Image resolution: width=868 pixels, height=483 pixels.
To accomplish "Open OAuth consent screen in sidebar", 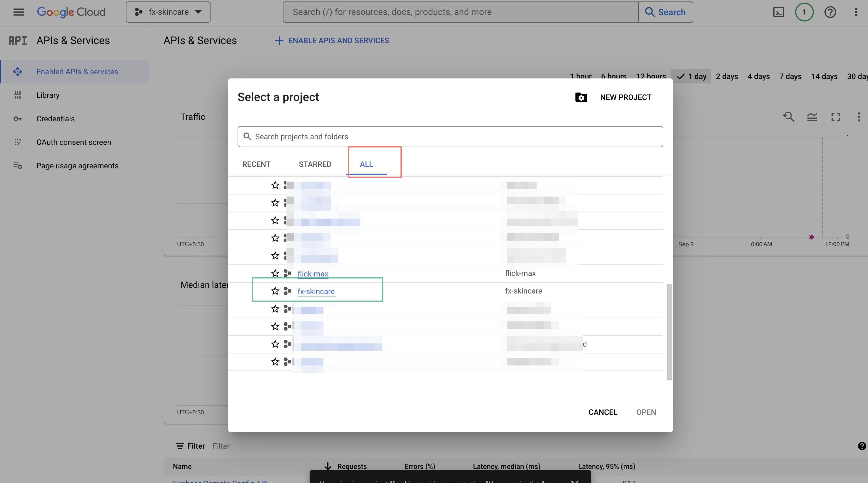I will point(74,142).
